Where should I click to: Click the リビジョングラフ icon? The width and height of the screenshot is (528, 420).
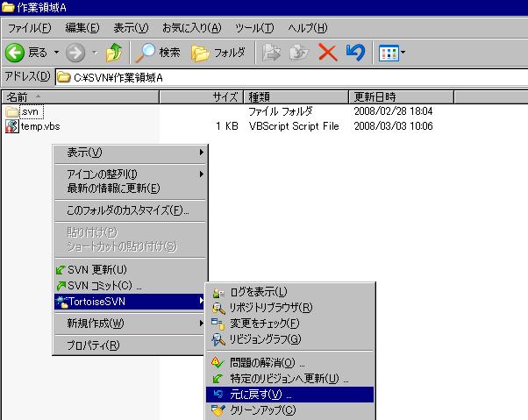pos(218,339)
